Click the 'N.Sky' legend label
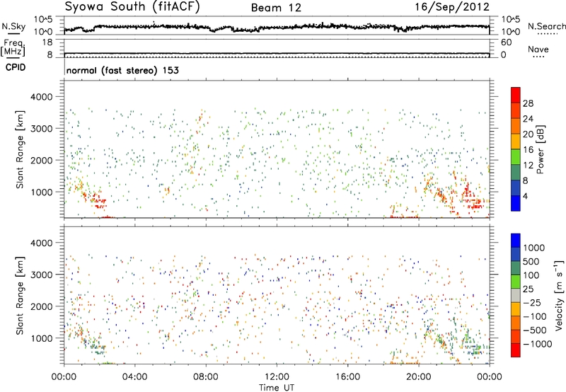 point(13,26)
